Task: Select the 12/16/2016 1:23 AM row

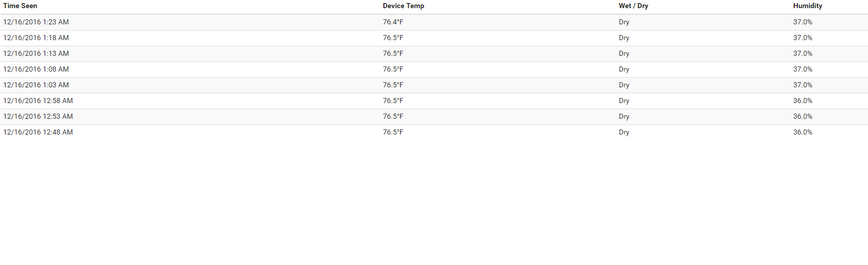Action: click(434, 22)
